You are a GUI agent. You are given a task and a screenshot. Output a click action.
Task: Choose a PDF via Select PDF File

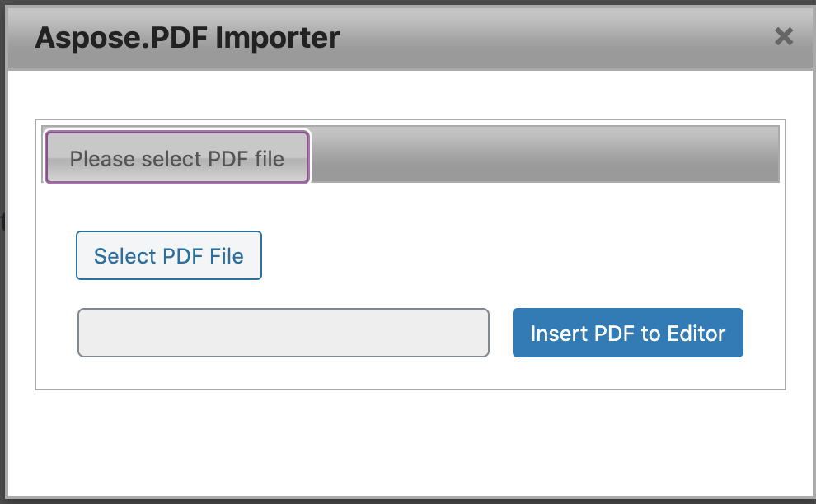click(169, 255)
